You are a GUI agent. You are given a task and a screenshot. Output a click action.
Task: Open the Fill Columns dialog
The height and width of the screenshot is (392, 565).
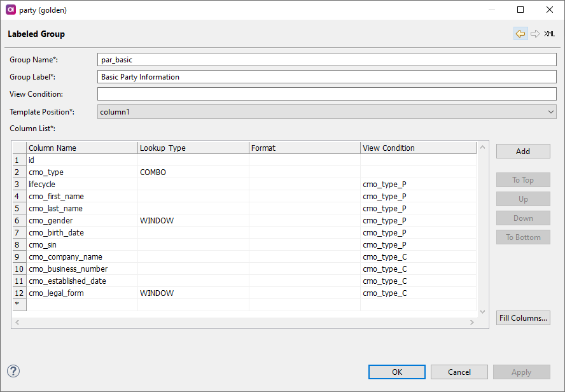523,318
